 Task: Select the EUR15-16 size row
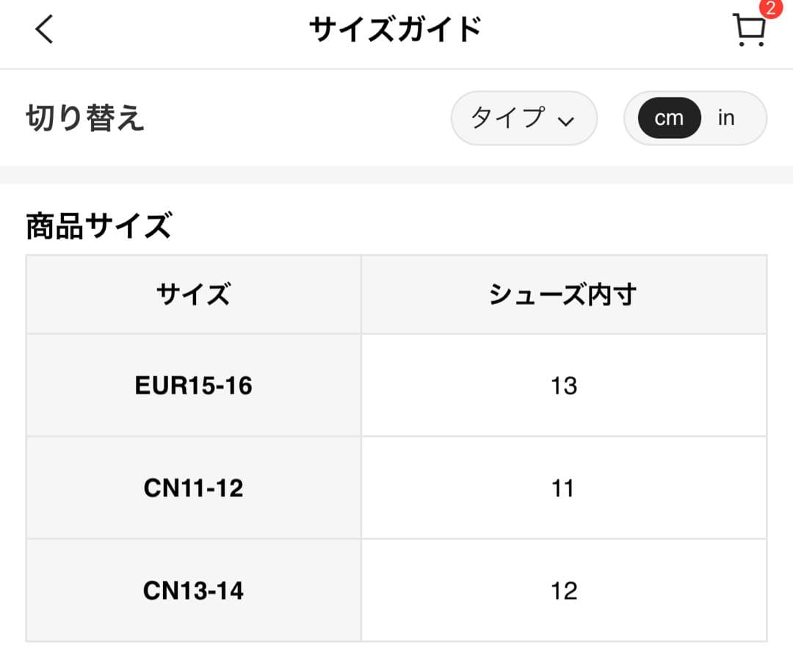tap(193, 386)
